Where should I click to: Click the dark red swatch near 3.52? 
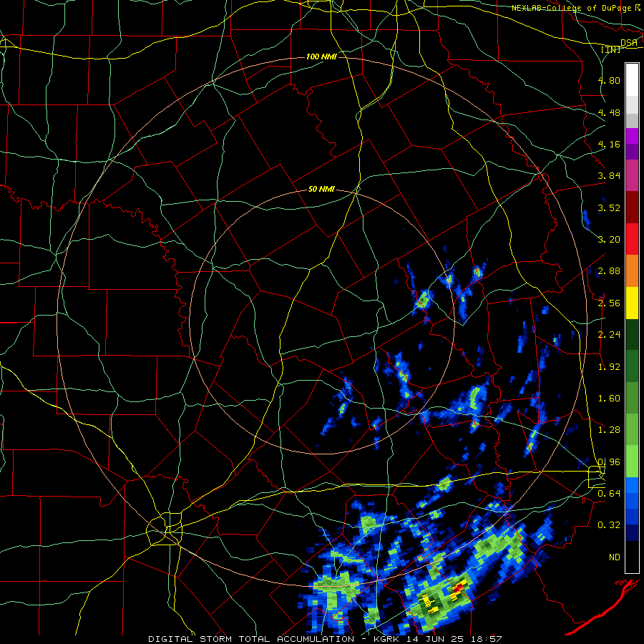pos(632,208)
